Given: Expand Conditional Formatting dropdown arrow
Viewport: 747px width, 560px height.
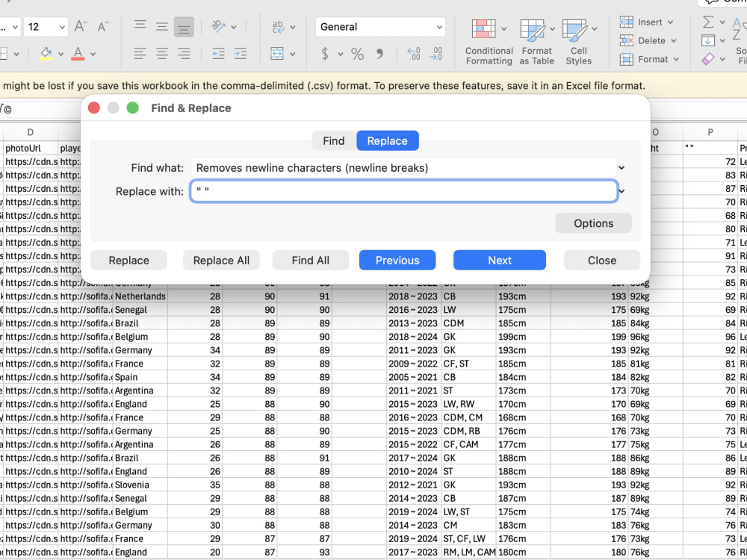Looking at the screenshot, I should 504,29.
